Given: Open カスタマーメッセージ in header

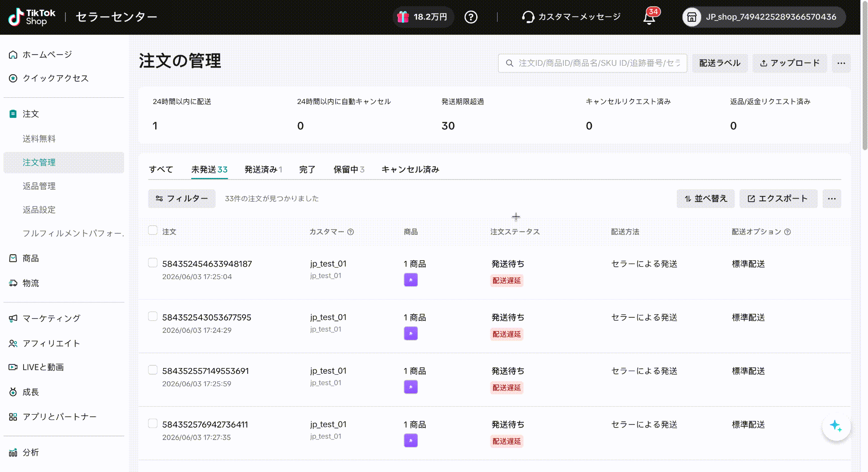Looking at the screenshot, I should (571, 17).
